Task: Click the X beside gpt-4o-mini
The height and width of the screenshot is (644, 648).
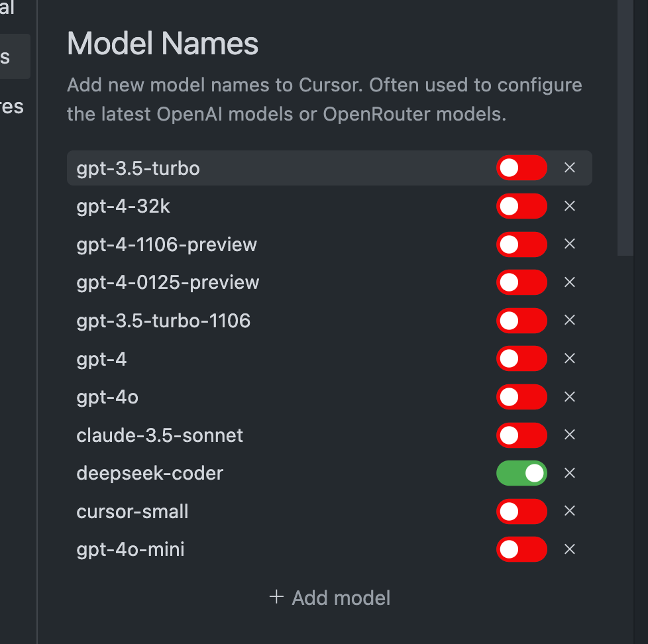Action: pos(569,550)
